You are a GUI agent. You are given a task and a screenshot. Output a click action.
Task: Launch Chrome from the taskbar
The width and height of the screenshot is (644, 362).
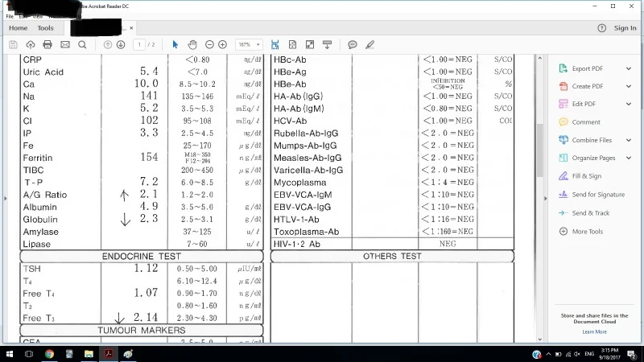pyautogui.click(x=49, y=354)
